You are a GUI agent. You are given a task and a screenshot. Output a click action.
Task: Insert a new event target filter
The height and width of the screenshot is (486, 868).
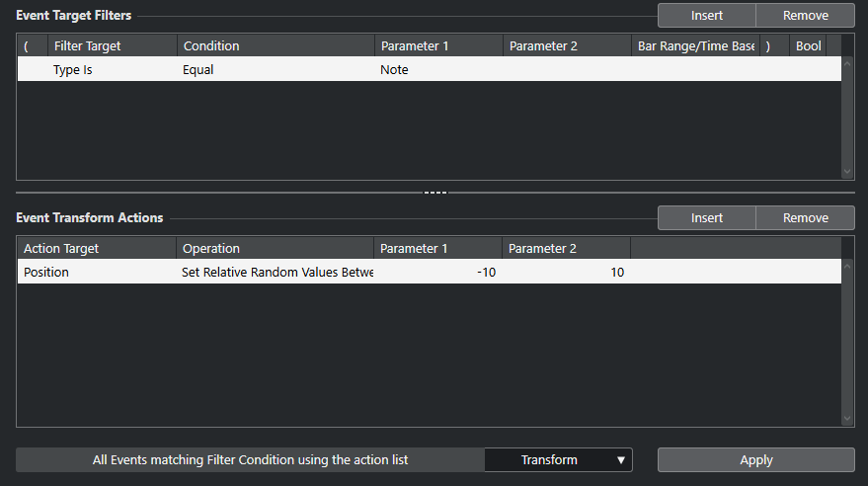[707, 16]
